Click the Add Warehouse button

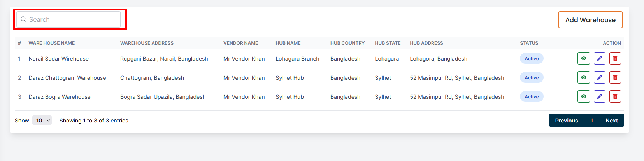point(590,20)
